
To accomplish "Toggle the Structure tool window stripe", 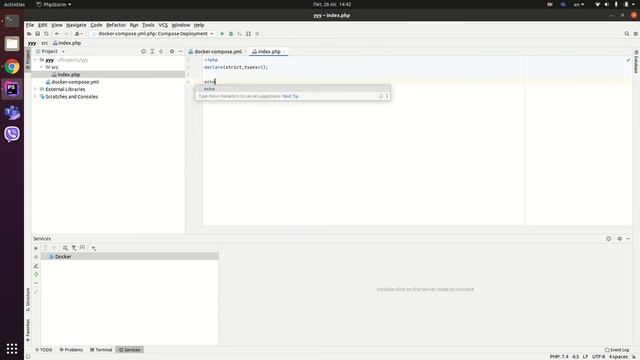I will tap(28, 300).
